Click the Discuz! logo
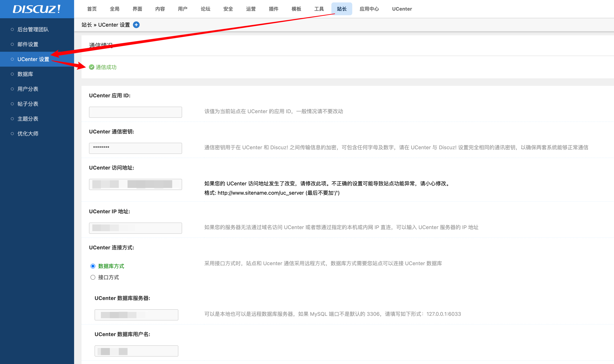614x364 pixels. (37, 9)
